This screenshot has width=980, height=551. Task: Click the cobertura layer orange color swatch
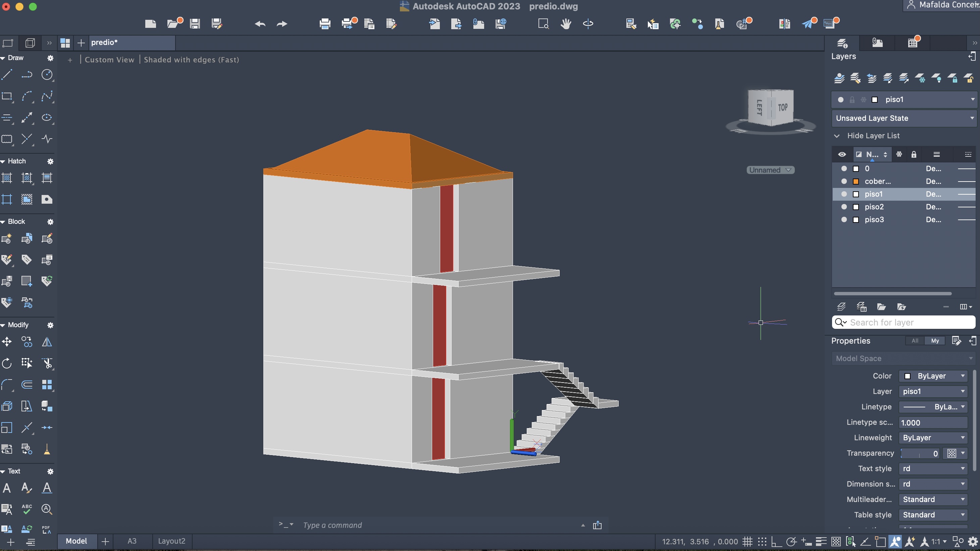click(x=856, y=181)
